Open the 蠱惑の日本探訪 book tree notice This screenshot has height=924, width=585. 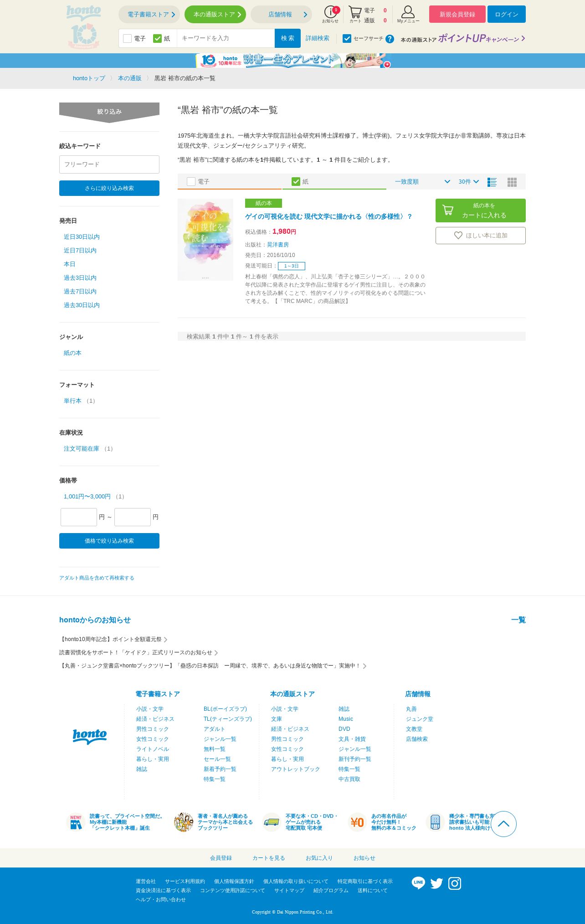click(x=213, y=666)
